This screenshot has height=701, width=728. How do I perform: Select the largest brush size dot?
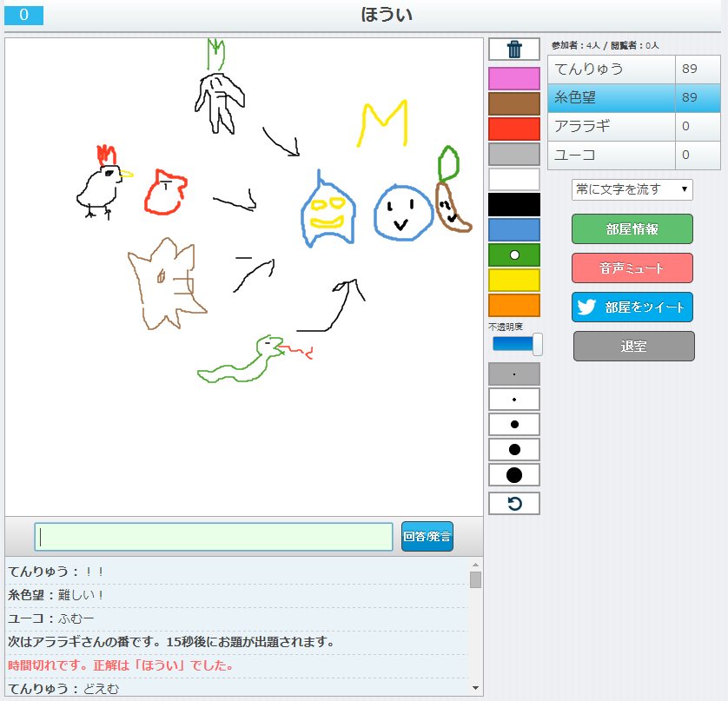coord(514,475)
